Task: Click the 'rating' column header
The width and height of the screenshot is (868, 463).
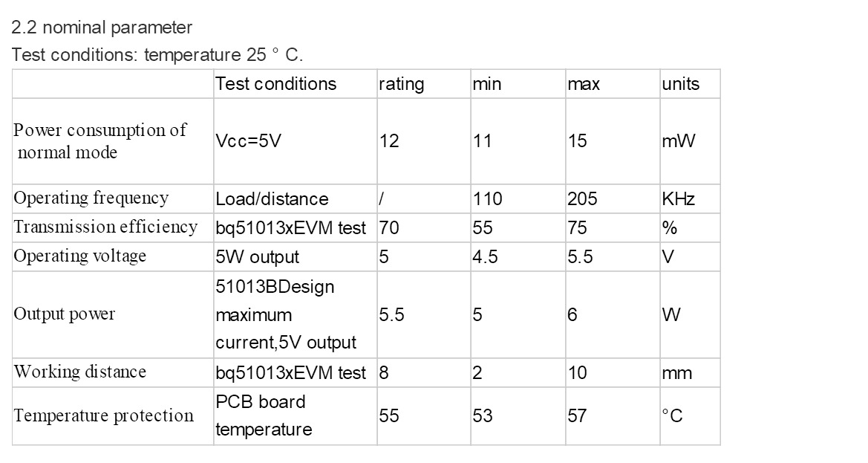Action: pyautogui.click(x=423, y=84)
